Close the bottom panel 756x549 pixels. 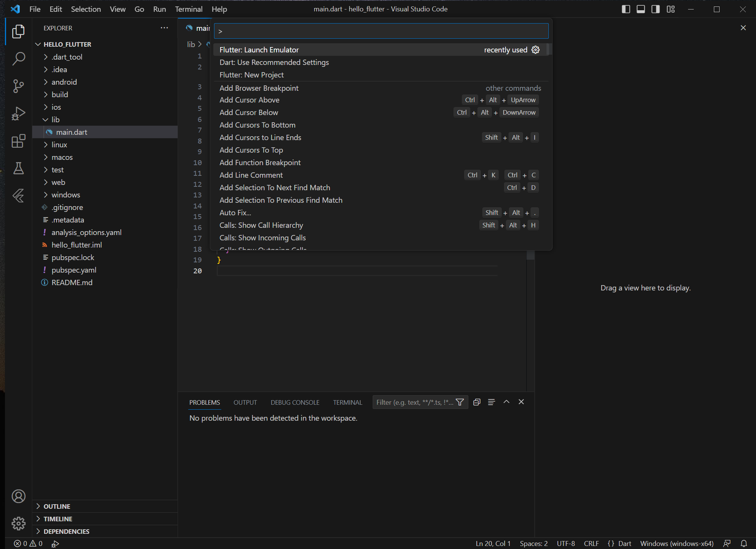click(x=521, y=402)
